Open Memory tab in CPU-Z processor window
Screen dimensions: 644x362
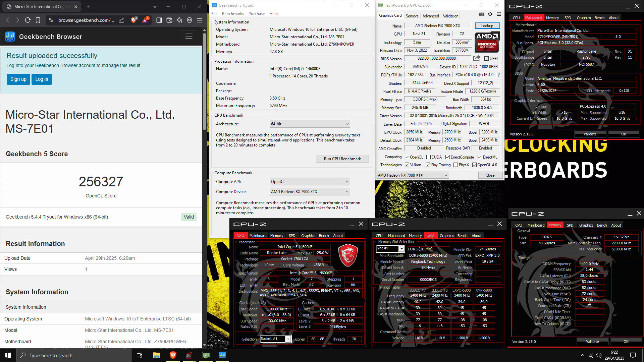[x=277, y=236]
